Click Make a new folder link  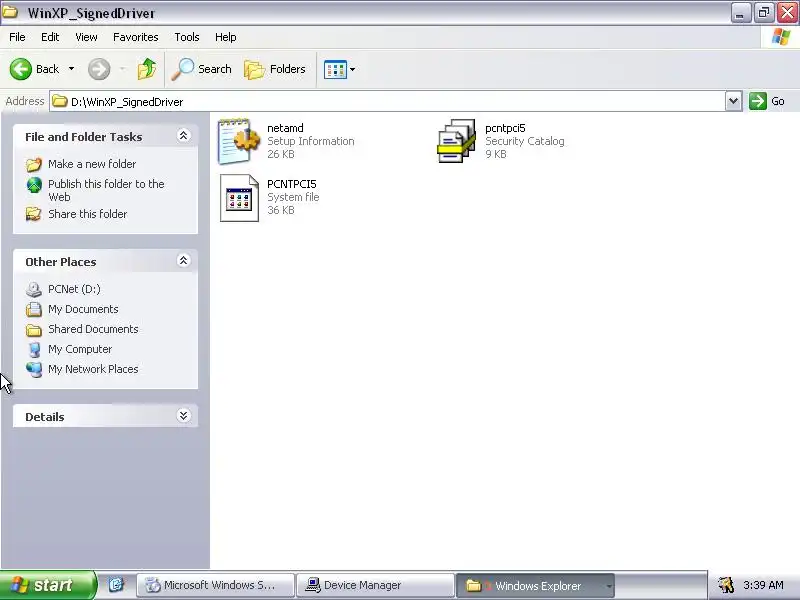[92, 164]
